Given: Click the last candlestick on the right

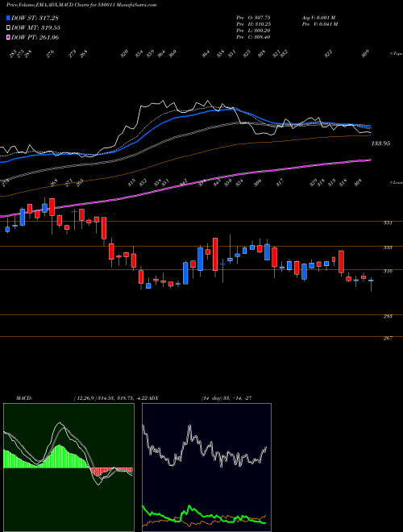Looking at the screenshot, I should (x=371, y=281).
